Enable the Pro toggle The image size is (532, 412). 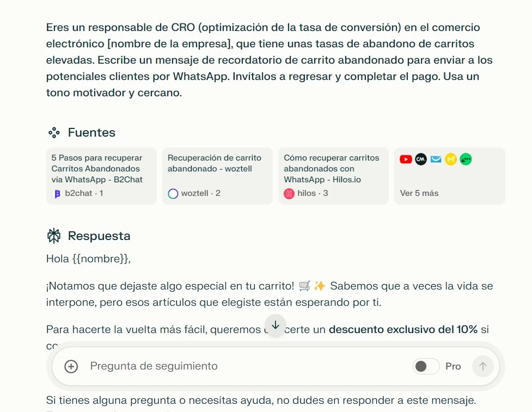click(426, 366)
